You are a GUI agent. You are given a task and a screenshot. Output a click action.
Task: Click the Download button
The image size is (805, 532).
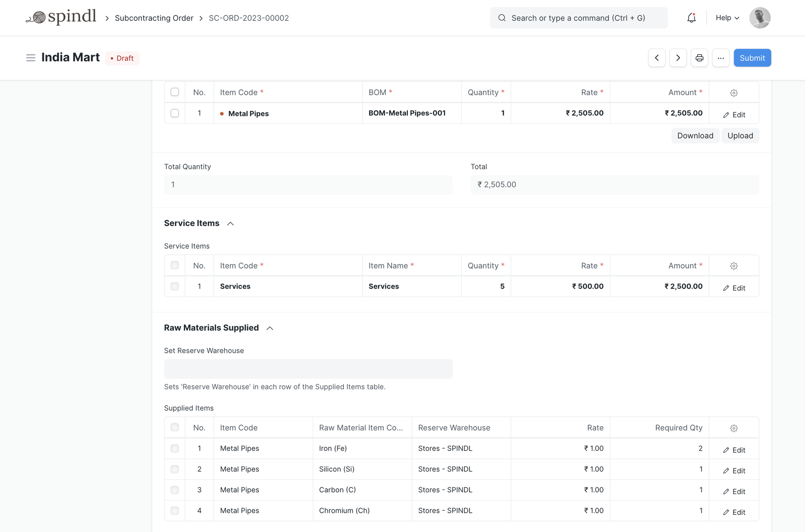pos(695,136)
